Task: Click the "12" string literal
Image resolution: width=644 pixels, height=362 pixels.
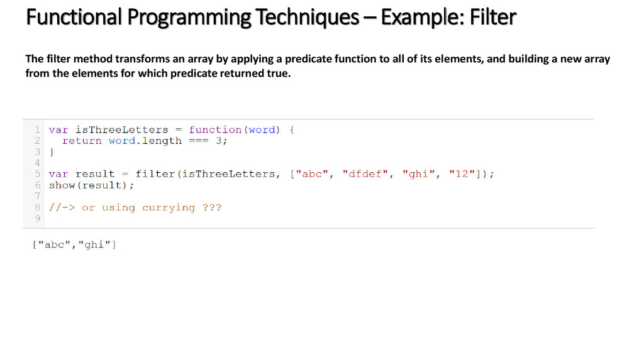Action: click(x=462, y=174)
